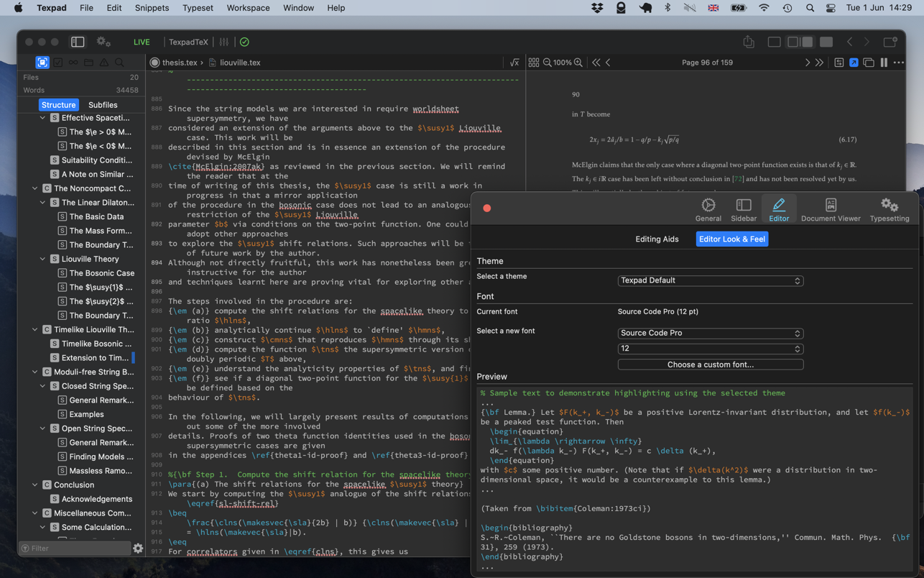
Task: Collapse Effective Spaceti... section
Action: 42,118
